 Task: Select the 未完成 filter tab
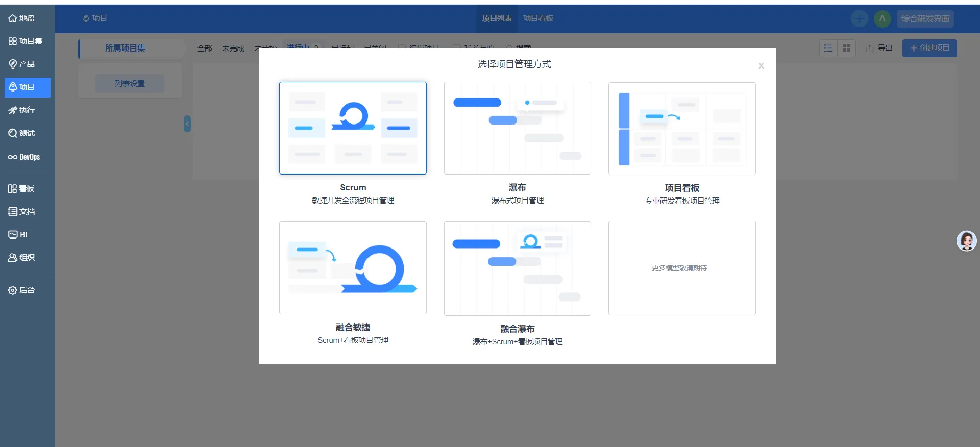coord(233,48)
